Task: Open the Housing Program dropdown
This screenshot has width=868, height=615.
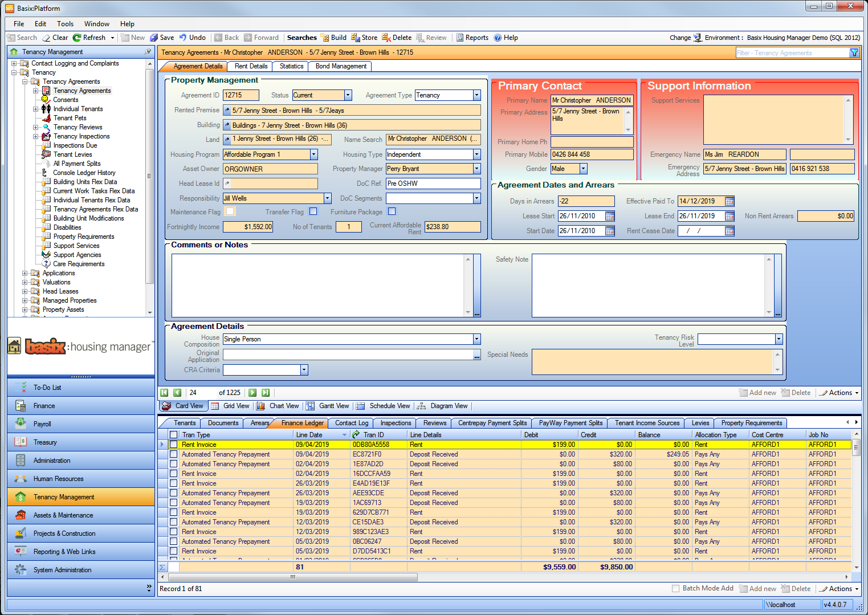Action: pyautogui.click(x=313, y=154)
